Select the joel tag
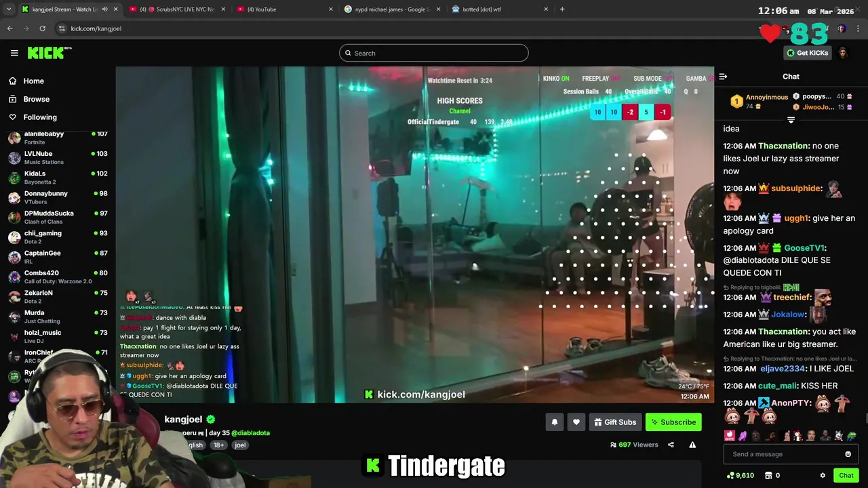Viewport: 868px width, 488px height. point(240,445)
